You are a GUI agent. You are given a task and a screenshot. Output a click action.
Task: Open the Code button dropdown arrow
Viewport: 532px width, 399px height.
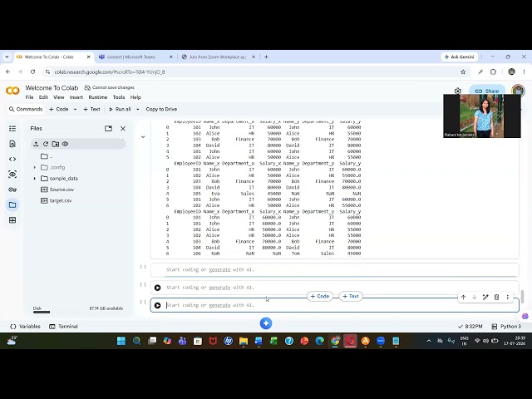[x=75, y=109]
